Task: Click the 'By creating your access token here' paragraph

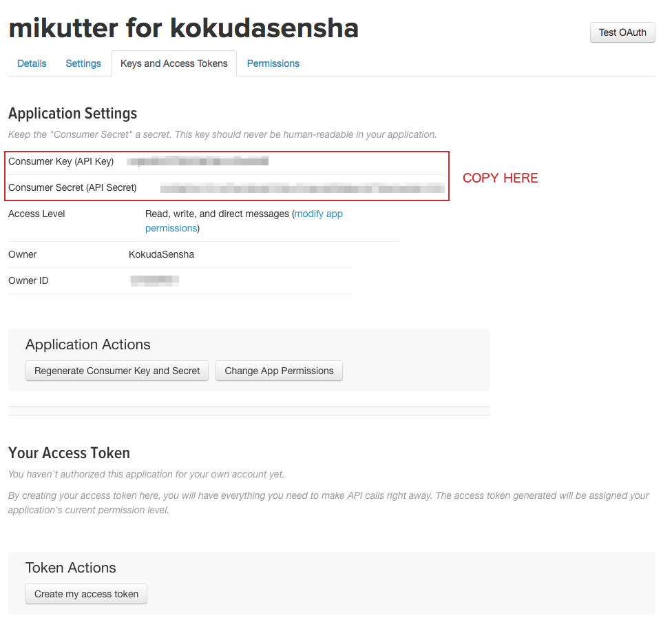Action: [x=328, y=502]
